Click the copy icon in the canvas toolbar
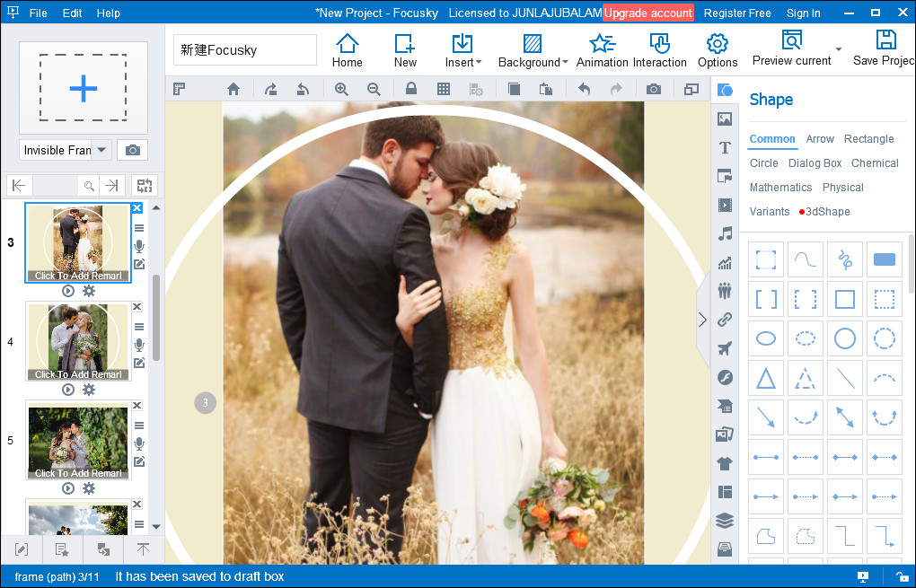The height and width of the screenshot is (588, 916). (514, 89)
